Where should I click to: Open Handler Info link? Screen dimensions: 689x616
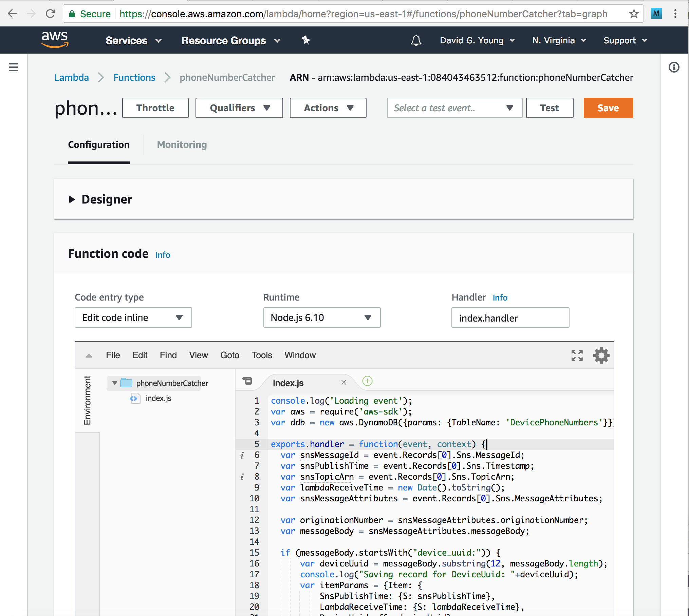tap(500, 297)
